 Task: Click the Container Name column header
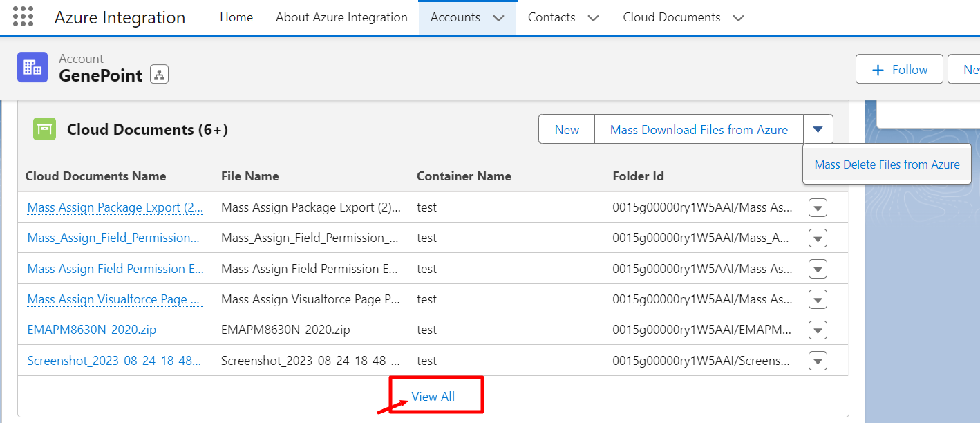(464, 176)
